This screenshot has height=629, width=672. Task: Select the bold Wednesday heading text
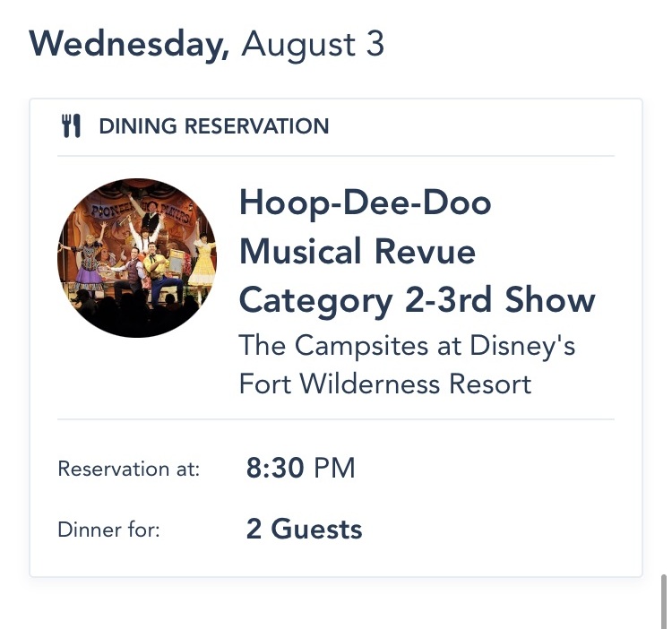click(129, 44)
